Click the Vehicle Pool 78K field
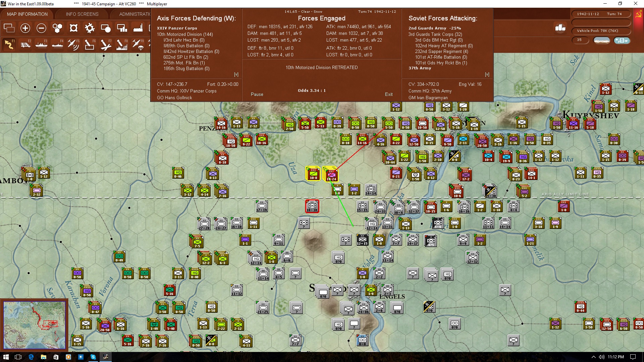644x362 pixels. pos(601,31)
